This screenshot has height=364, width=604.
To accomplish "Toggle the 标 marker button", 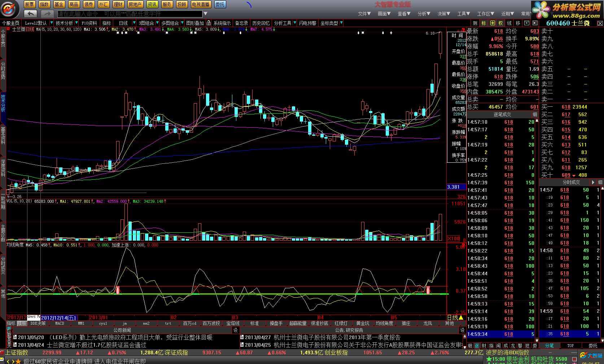I will point(483,23).
